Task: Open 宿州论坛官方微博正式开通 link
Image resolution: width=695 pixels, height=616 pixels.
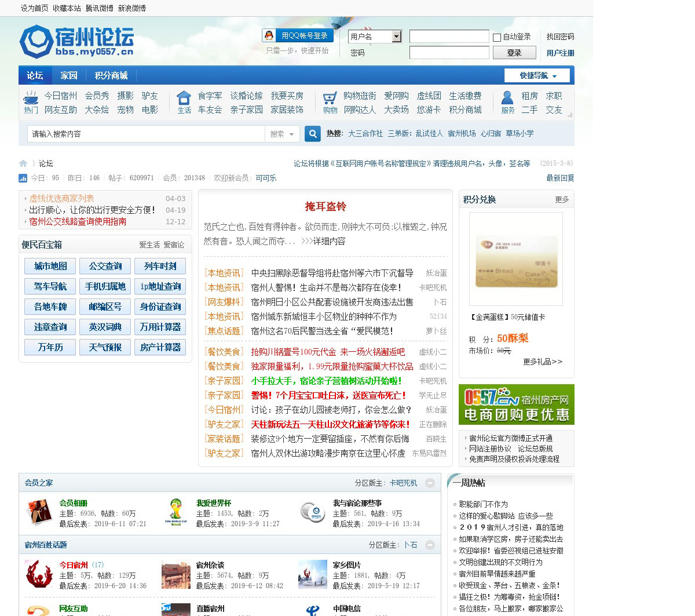Action: pos(511,438)
